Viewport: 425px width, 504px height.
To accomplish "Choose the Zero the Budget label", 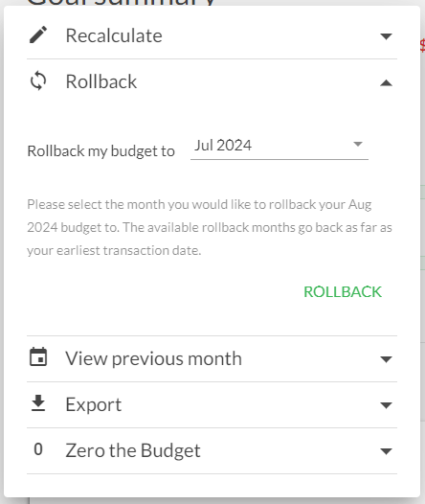I will coord(133,450).
